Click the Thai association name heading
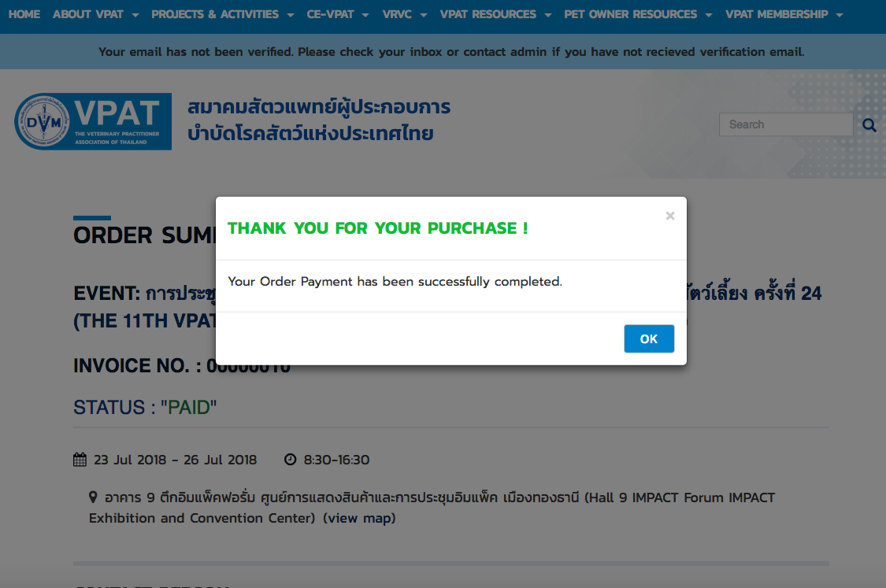Screen dimensions: 886x588 click(x=319, y=120)
